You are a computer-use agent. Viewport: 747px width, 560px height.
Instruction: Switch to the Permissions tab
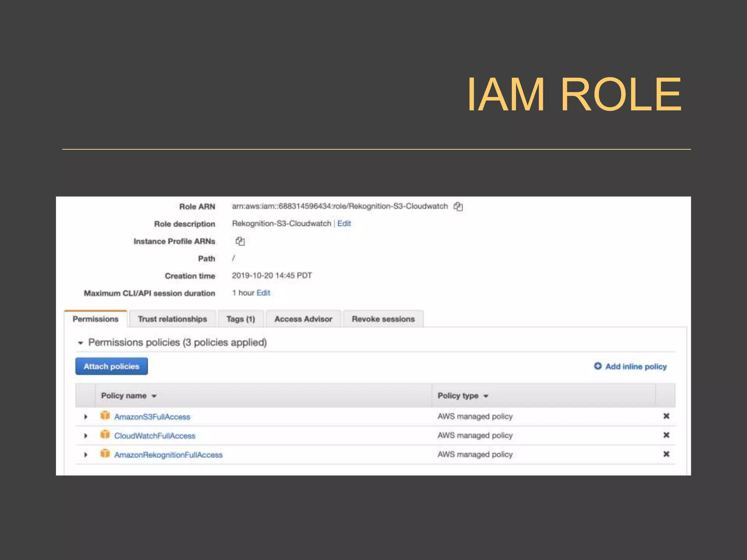tap(96, 319)
